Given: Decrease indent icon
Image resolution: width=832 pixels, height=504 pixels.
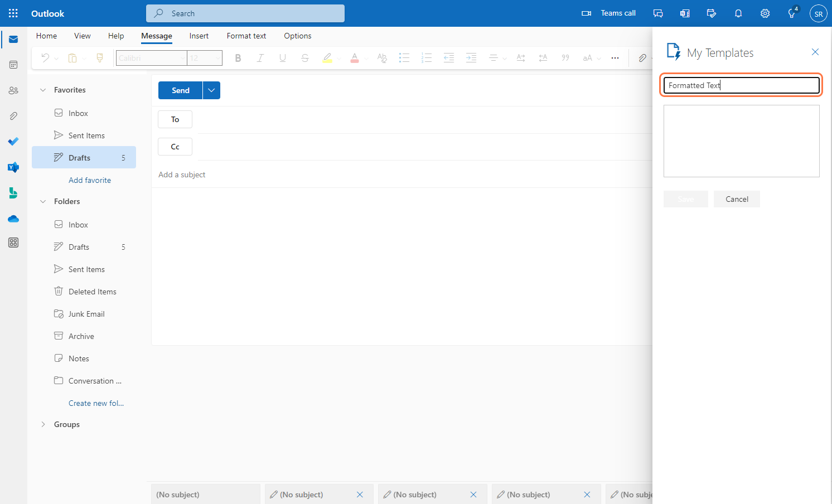Looking at the screenshot, I should [449, 57].
